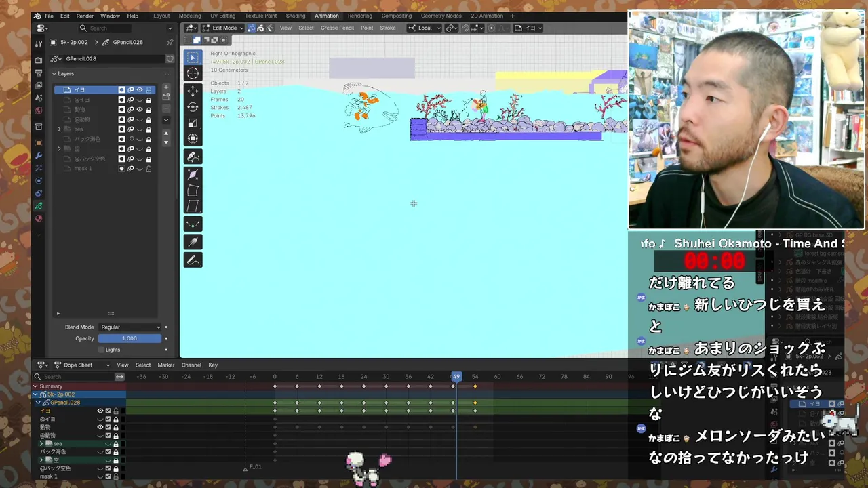The width and height of the screenshot is (868, 488).
Task: Open the Tool properties tab
Action: tap(39, 44)
